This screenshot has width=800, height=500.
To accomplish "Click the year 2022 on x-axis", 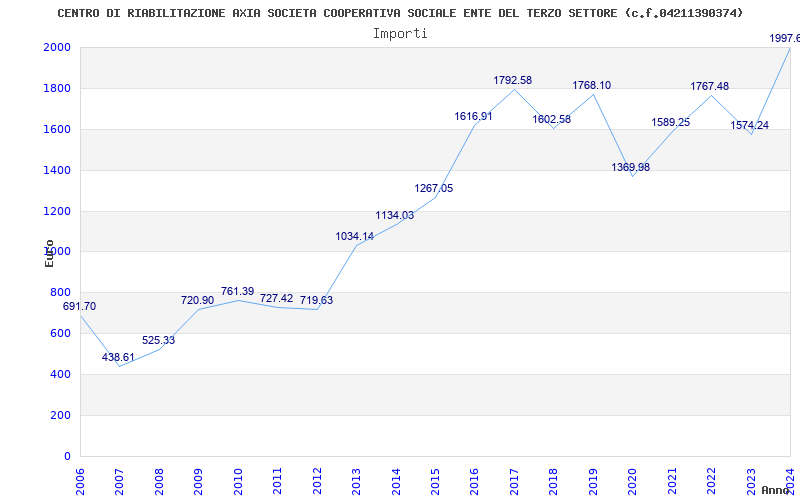I will (712, 481).
